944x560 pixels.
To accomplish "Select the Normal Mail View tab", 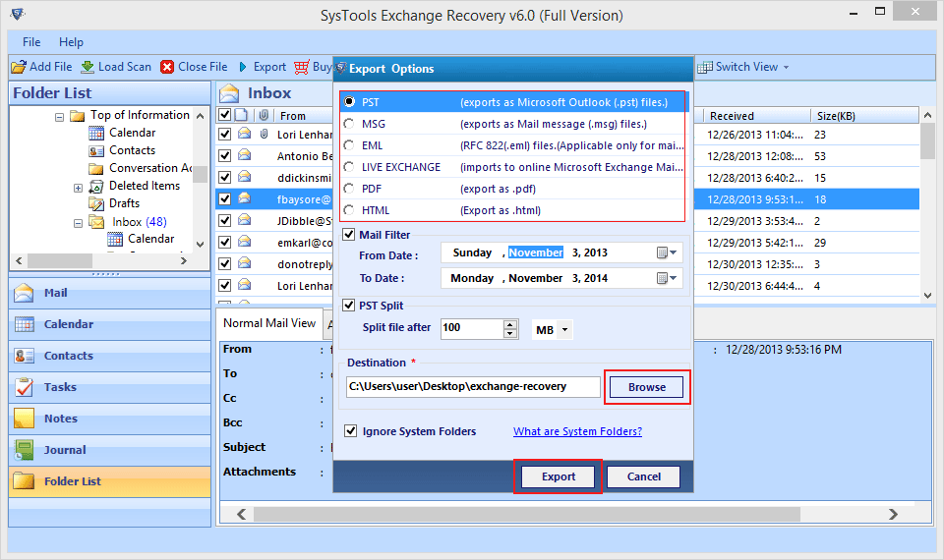I will [269, 322].
